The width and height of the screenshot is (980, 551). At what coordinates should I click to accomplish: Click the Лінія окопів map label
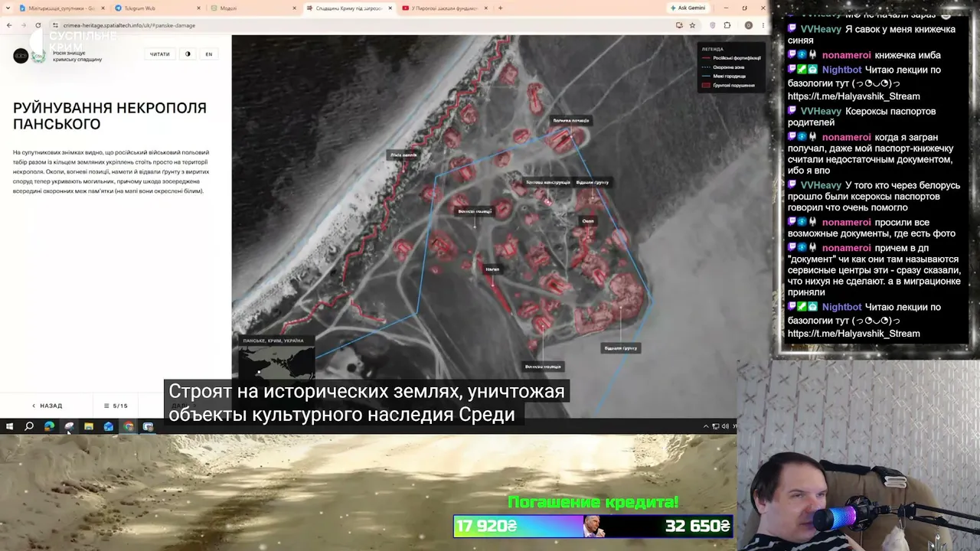point(403,155)
